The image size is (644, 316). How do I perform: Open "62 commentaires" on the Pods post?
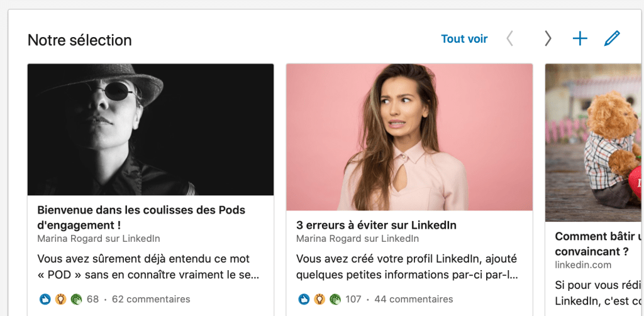(151, 299)
